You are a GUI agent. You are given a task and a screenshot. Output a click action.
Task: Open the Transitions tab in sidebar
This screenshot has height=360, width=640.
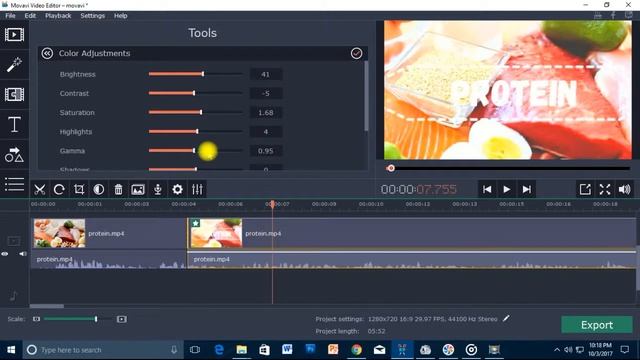click(x=14, y=94)
